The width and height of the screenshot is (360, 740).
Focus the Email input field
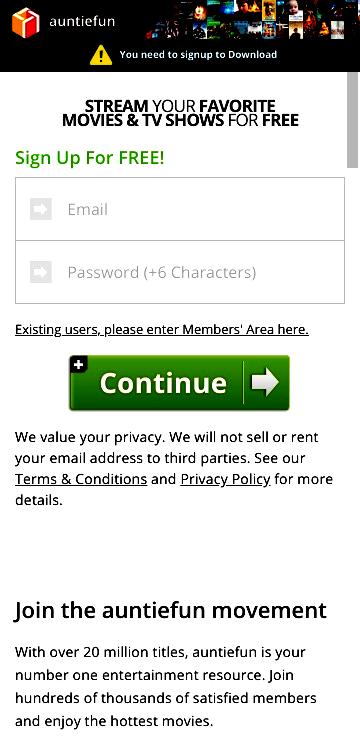pos(180,209)
